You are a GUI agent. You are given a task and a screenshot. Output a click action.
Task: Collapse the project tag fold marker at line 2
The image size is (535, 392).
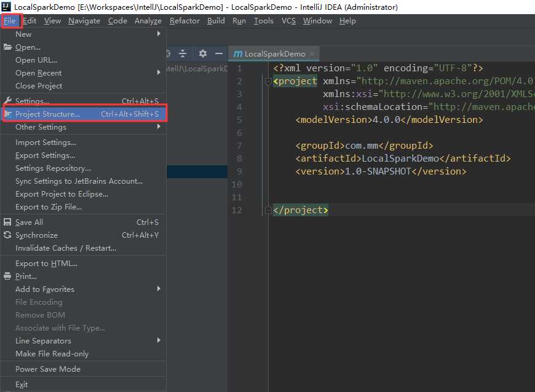click(268, 81)
